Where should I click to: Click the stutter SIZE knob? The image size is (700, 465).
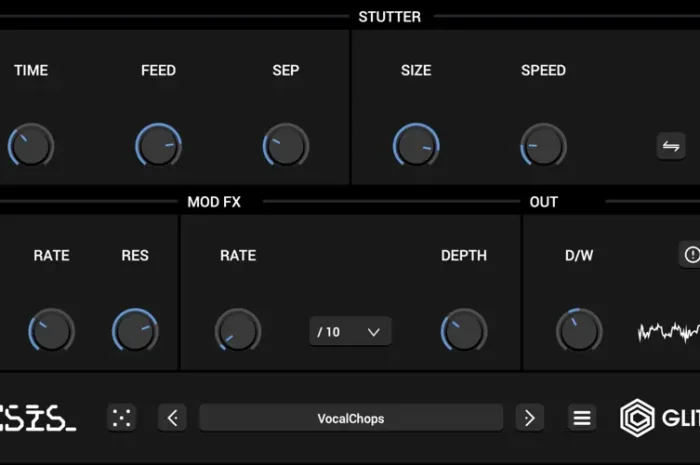pos(416,146)
